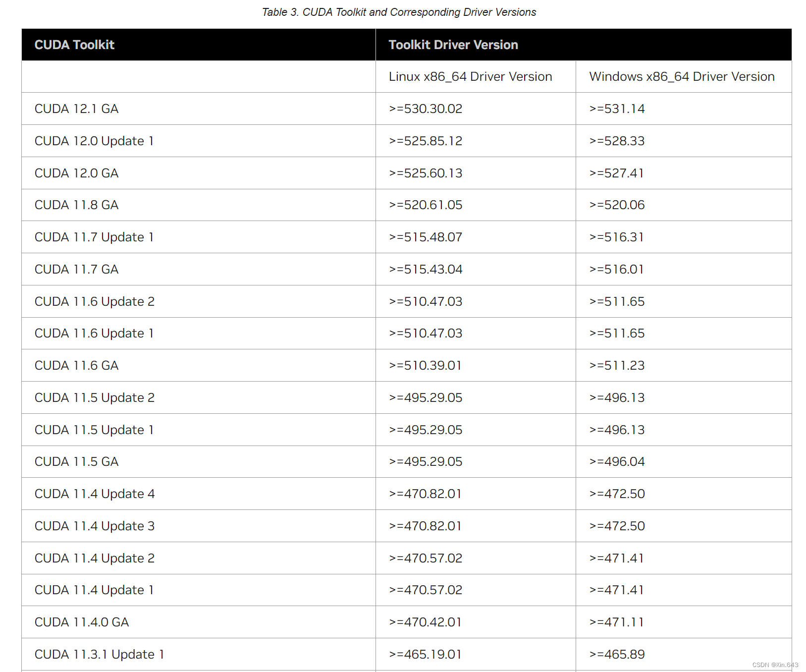Click Linux driver value >=470.42.01
The height and width of the screenshot is (672, 806).
[426, 622]
